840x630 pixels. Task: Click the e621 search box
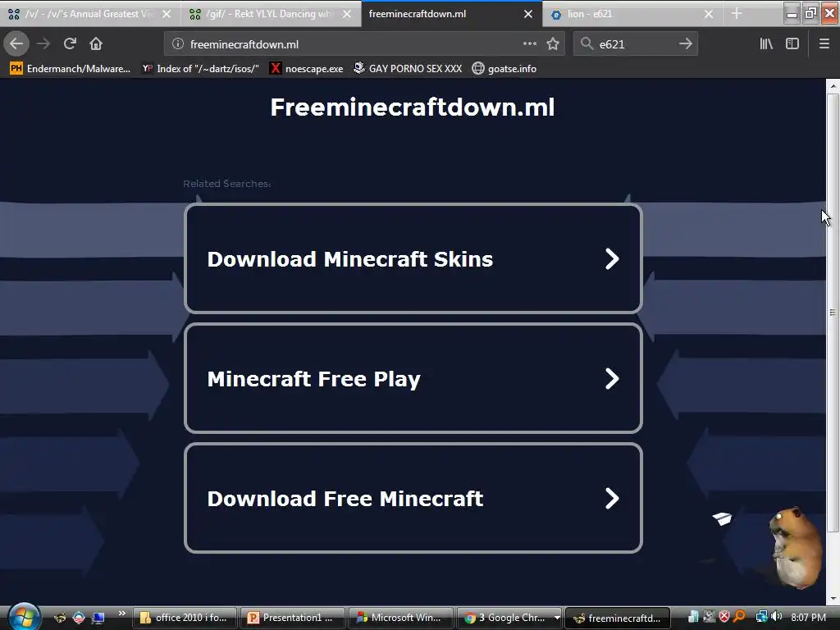635,44
